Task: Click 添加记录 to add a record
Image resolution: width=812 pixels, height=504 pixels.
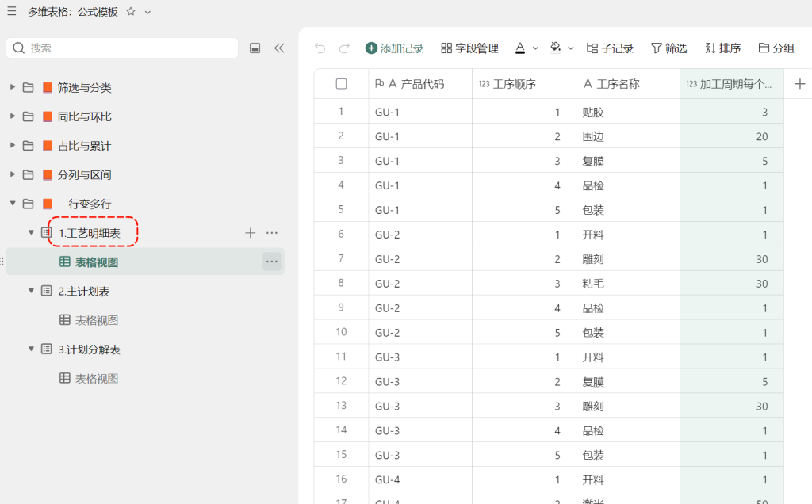Action: point(395,48)
